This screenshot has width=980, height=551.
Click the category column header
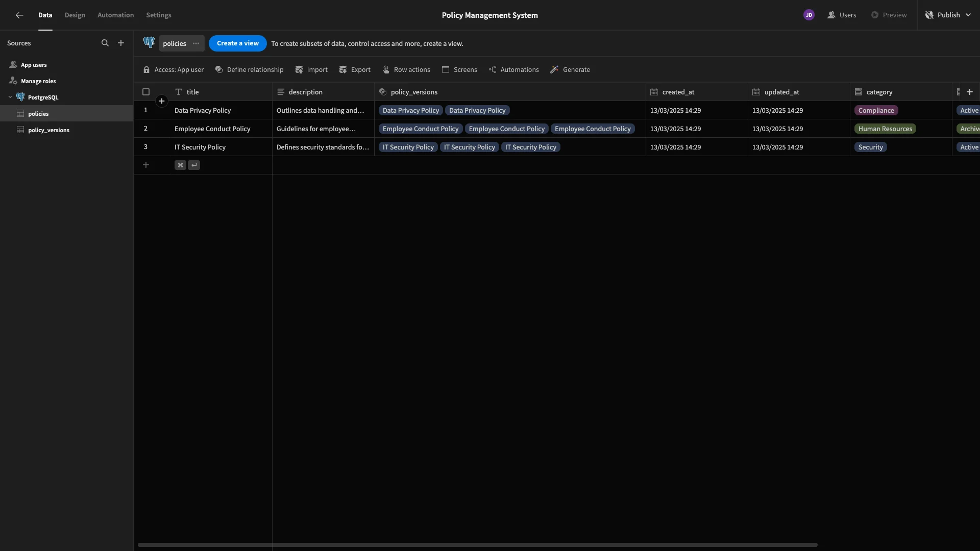[x=901, y=92]
